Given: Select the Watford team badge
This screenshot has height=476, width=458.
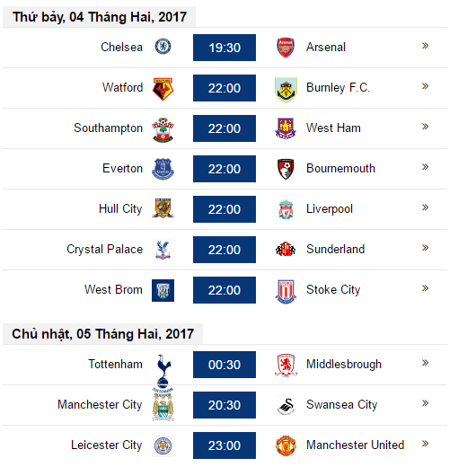Looking at the screenshot, I should [x=163, y=89].
